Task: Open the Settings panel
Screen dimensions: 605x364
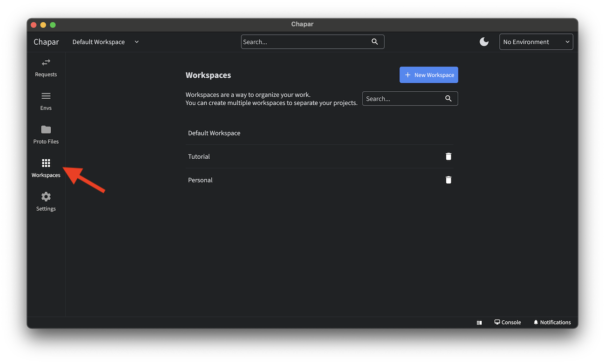Action: [46, 202]
